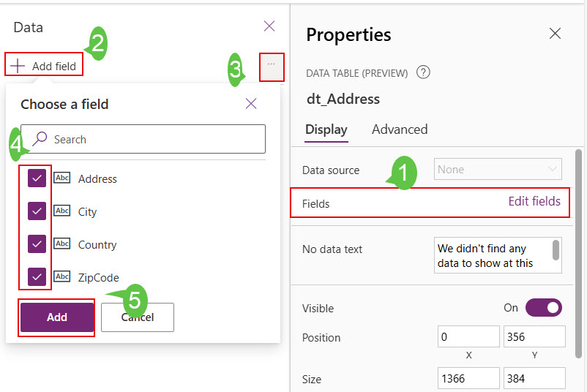Viewport: 587px width, 392px height.
Task: Click the ZipCode field label
Action: click(x=99, y=277)
